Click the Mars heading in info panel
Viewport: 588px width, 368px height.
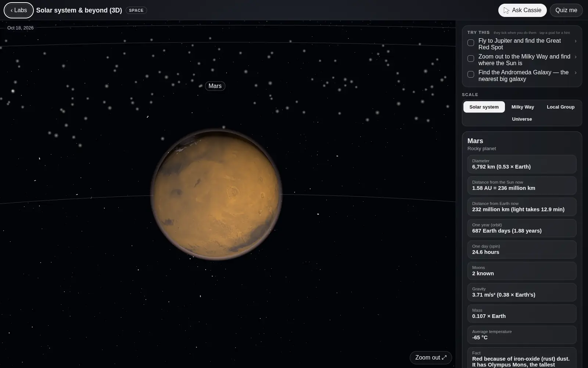tap(475, 141)
